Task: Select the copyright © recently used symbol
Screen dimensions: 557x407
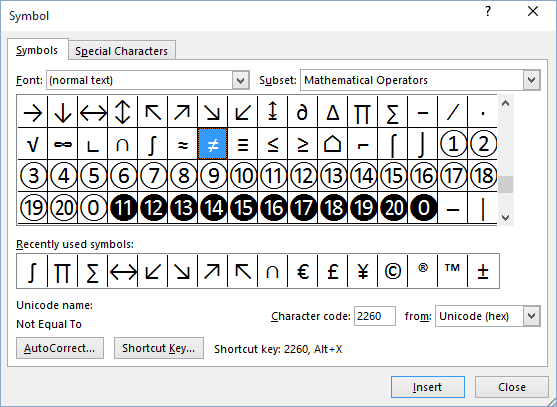Action: pos(393,271)
